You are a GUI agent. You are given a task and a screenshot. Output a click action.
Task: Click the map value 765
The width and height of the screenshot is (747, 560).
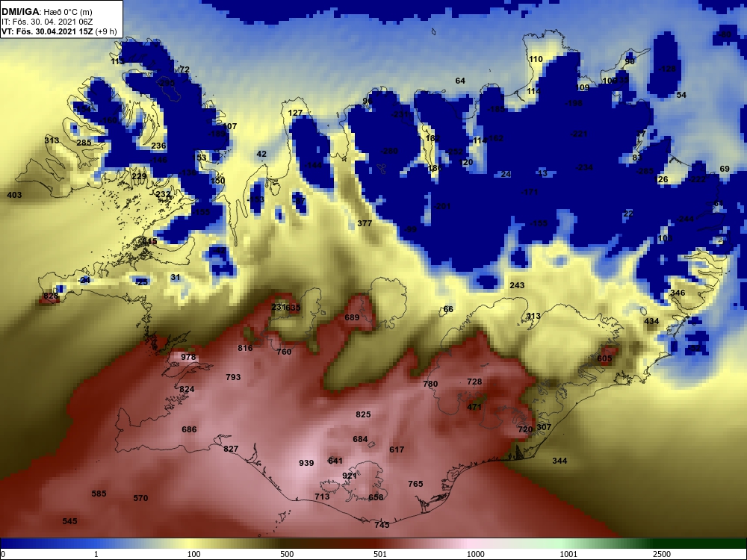(415, 484)
